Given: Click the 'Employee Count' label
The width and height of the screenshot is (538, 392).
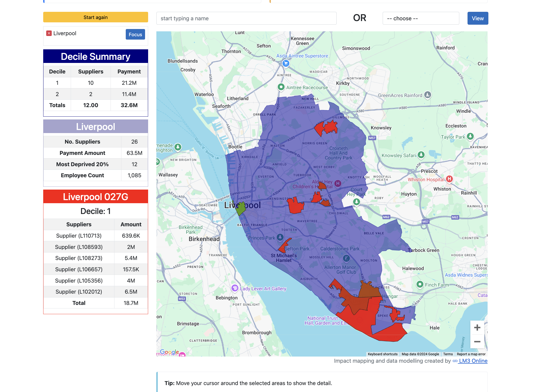Looking at the screenshot, I should [82, 175].
